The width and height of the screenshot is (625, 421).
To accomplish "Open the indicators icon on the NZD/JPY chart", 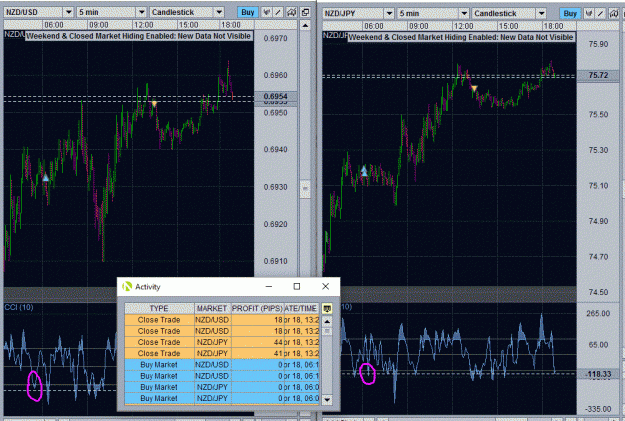I will pos(614,14).
